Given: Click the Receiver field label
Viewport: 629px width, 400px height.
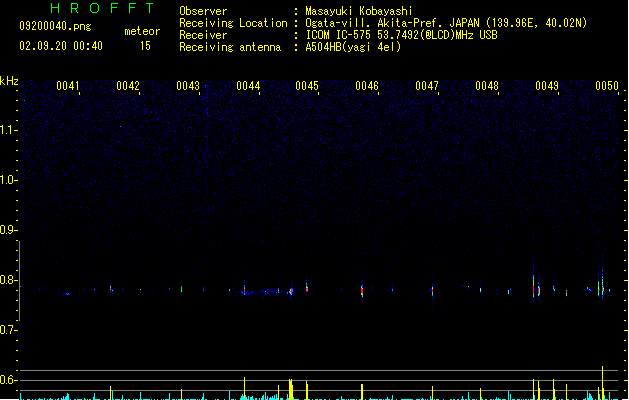Looking at the screenshot, I should (x=203, y=35).
